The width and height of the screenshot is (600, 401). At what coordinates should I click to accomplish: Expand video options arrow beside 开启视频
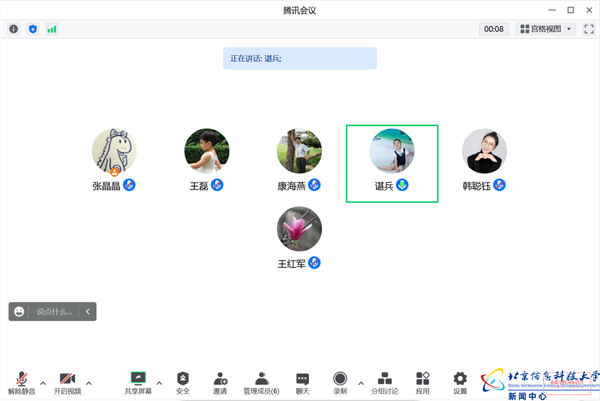(88, 383)
